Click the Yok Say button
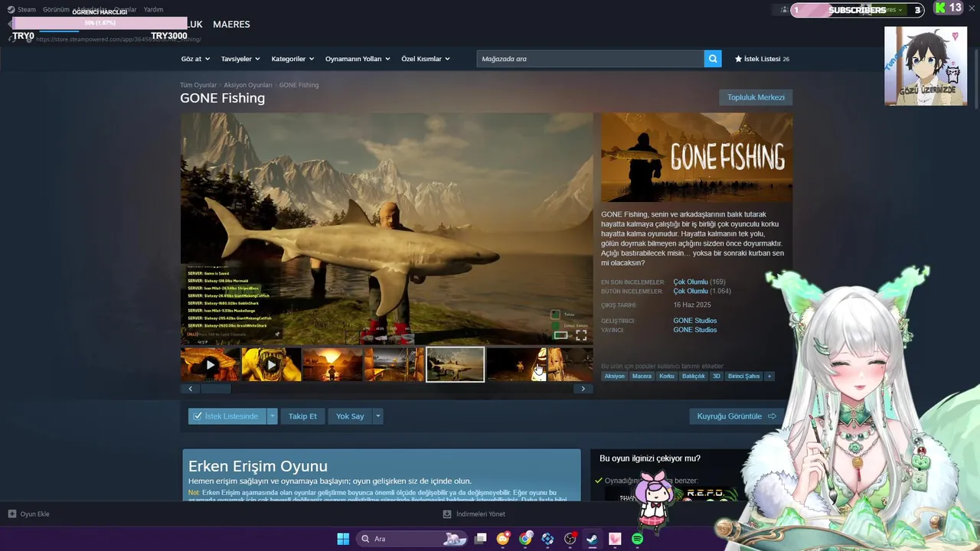 click(350, 416)
